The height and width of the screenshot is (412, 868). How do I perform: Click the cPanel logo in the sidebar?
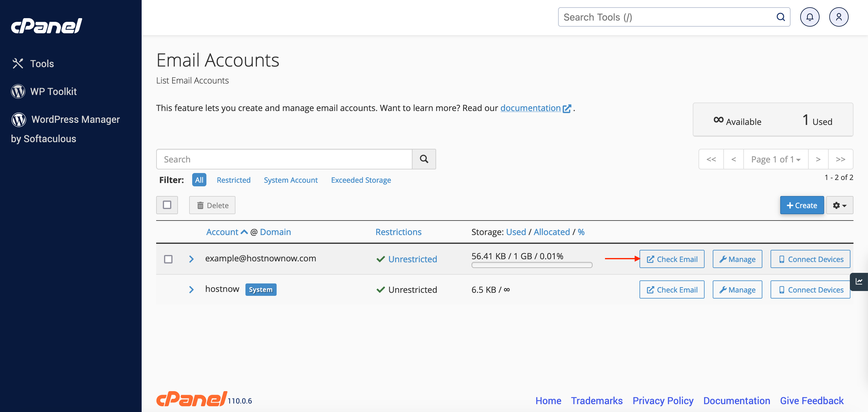click(47, 26)
